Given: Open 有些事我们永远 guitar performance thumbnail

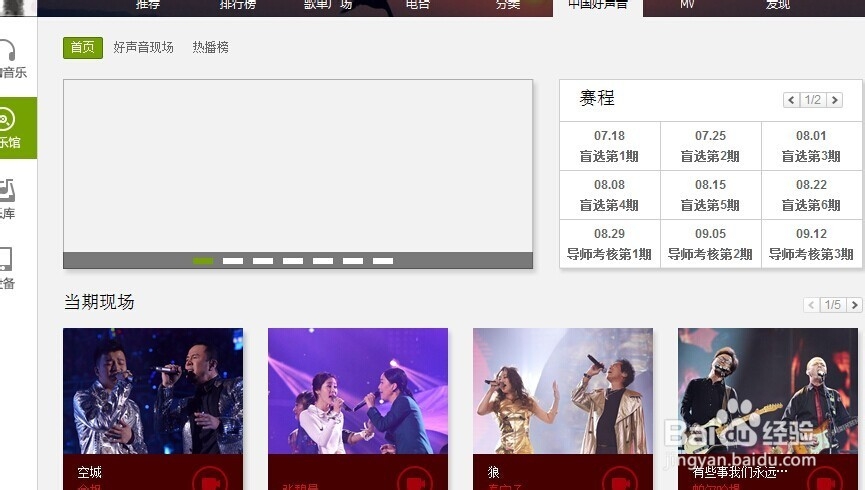Looking at the screenshot, I should click(x=768, y=391).
